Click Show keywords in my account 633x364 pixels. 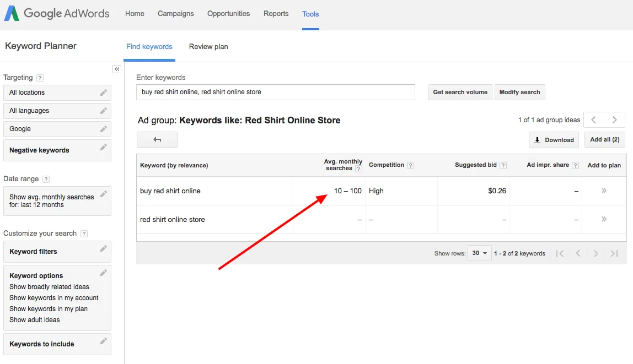54,297
